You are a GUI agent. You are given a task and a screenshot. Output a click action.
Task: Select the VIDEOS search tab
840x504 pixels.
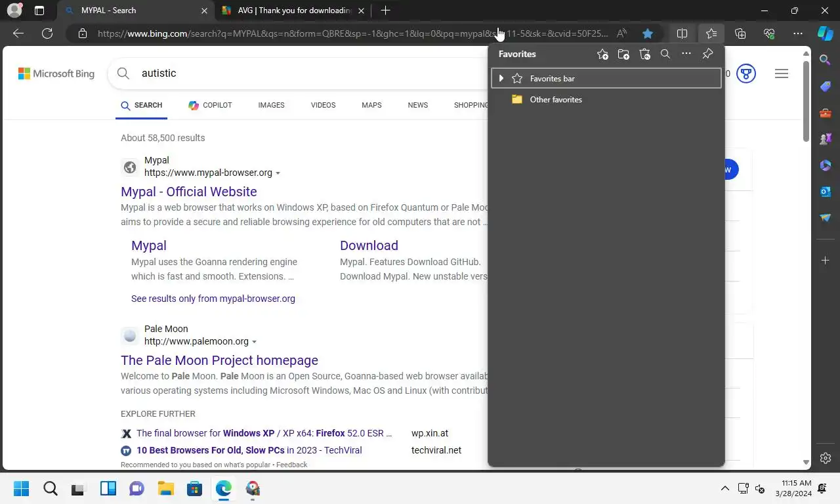[x=323, y=105]
